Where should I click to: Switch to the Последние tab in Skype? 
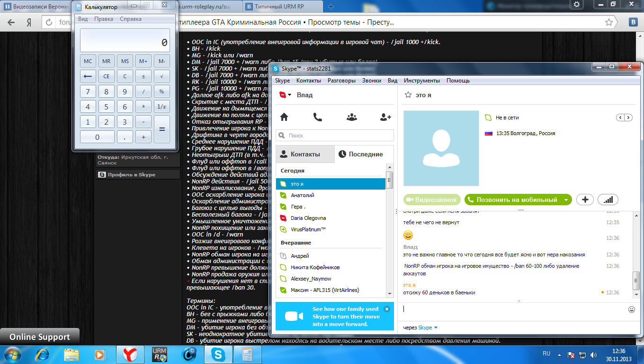[364, 154]
